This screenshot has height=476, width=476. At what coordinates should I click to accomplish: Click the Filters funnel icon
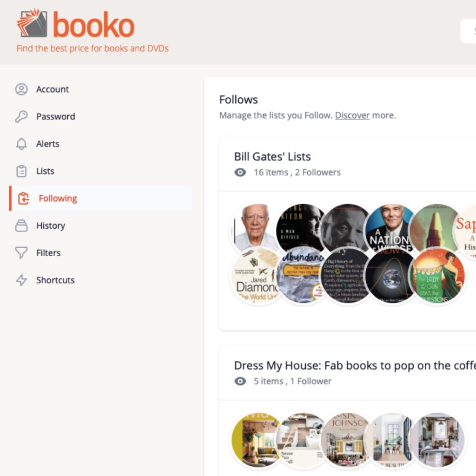pos(21,252)
